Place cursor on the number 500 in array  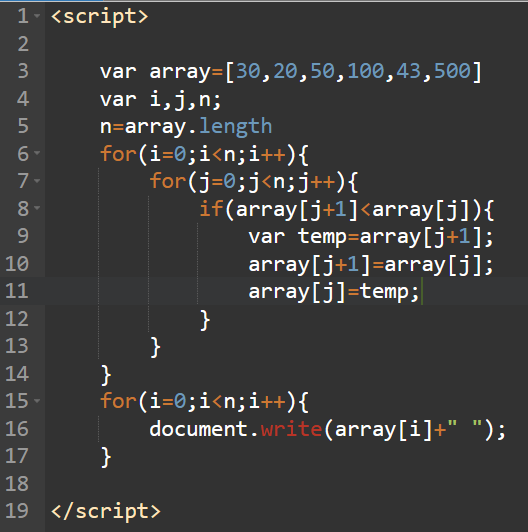click(452, 71)
